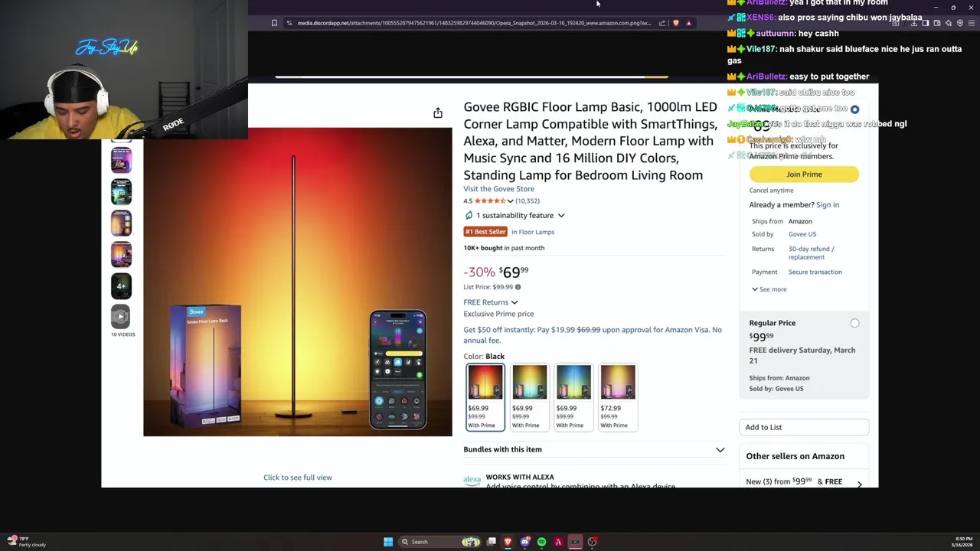Open the other sellers arrow for New (3) offers
980x551 pixels.
(859, 484)
